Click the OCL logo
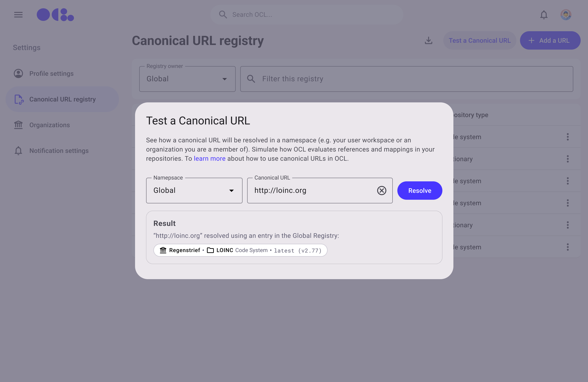The height and width of the screenshot is (382, 588). [55, 15]
